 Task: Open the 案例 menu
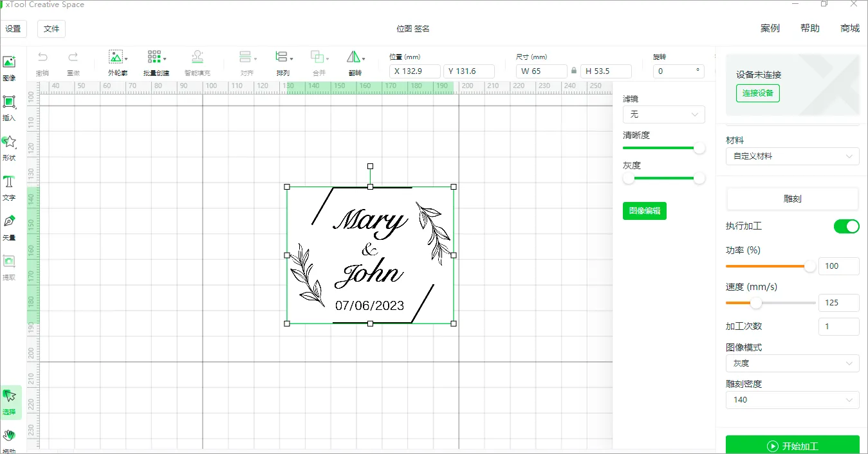click(x=770, y=28)
